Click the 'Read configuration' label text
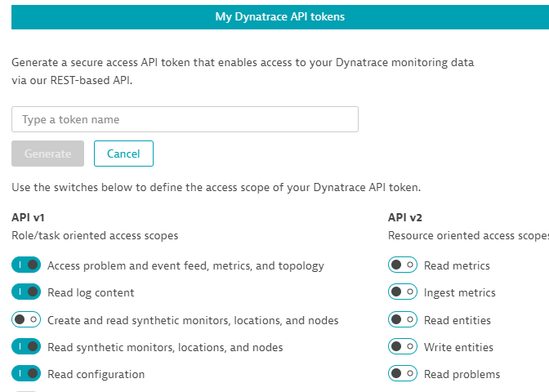The width and height of the screenshot is (549, 392). click(x=96, y=374)
